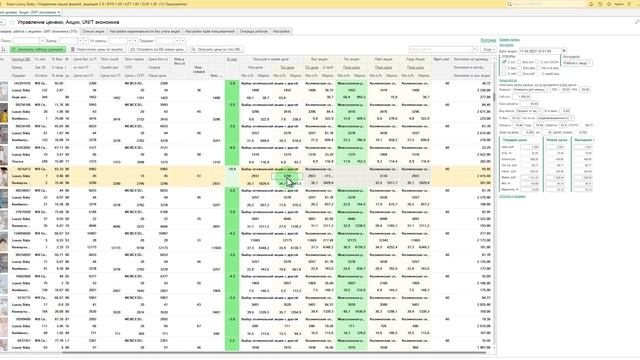
Task: Click the table search input field
Action: tap(441, 49)
